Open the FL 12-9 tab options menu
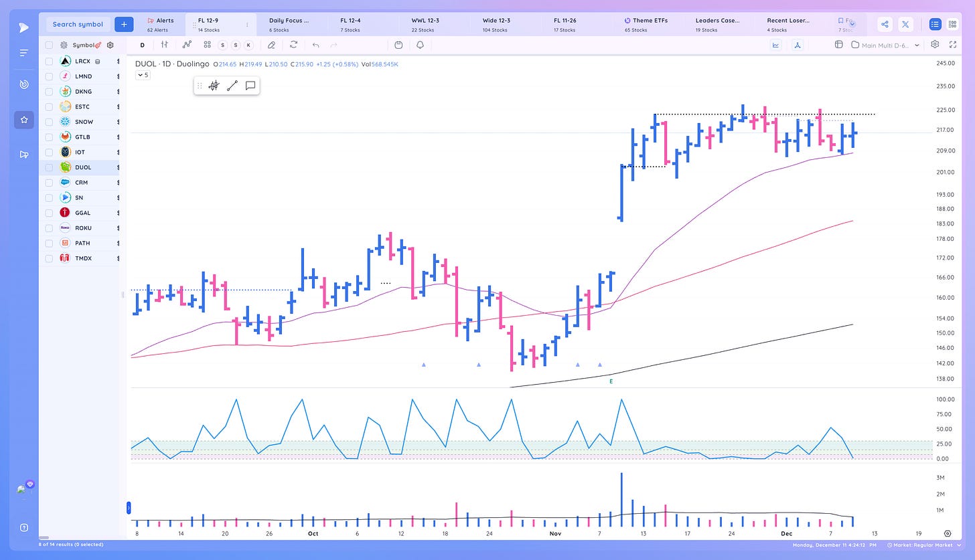The width and height of the screenshot is (975, 560). (x=246, y=25)
